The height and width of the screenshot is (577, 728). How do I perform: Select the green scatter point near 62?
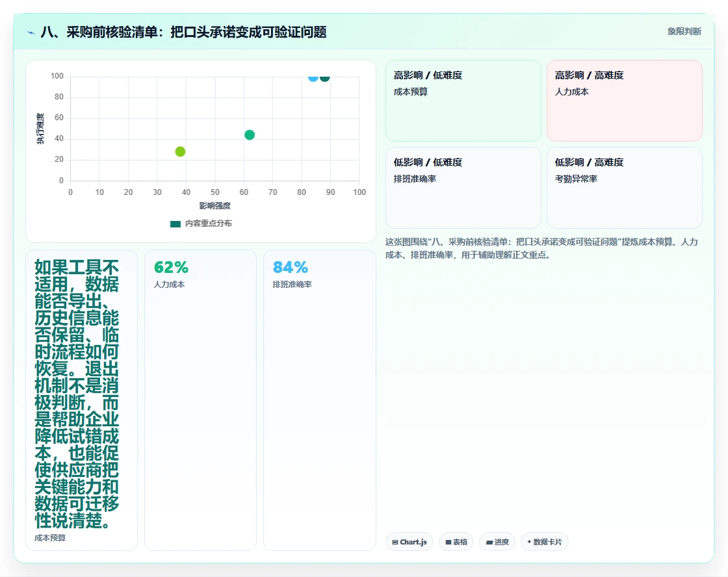coord(250,135)
